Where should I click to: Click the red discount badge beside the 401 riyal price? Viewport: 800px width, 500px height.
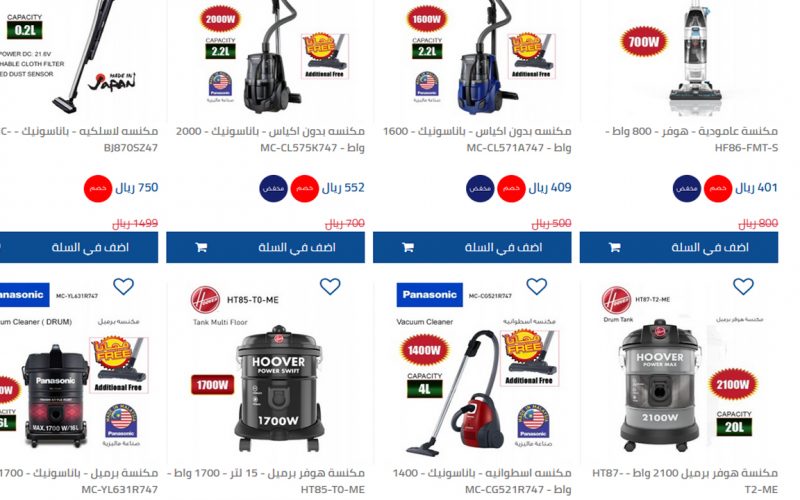coord(718,188)
